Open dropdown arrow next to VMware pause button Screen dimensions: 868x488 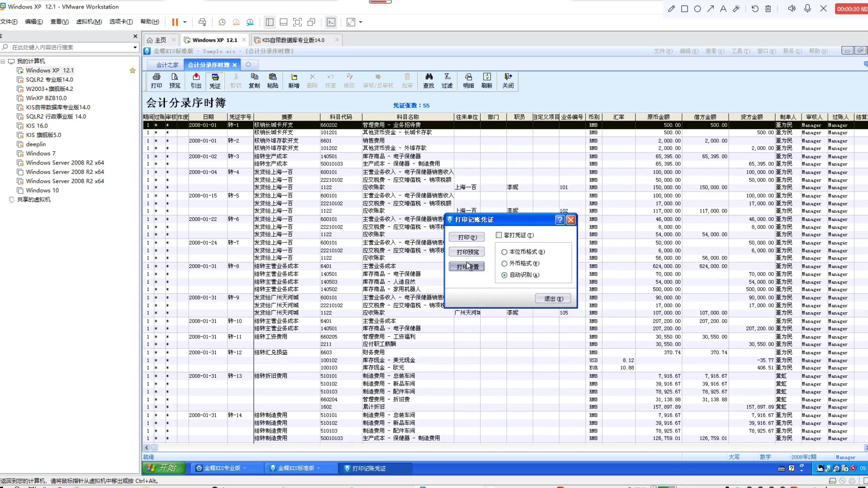(184, 22)
